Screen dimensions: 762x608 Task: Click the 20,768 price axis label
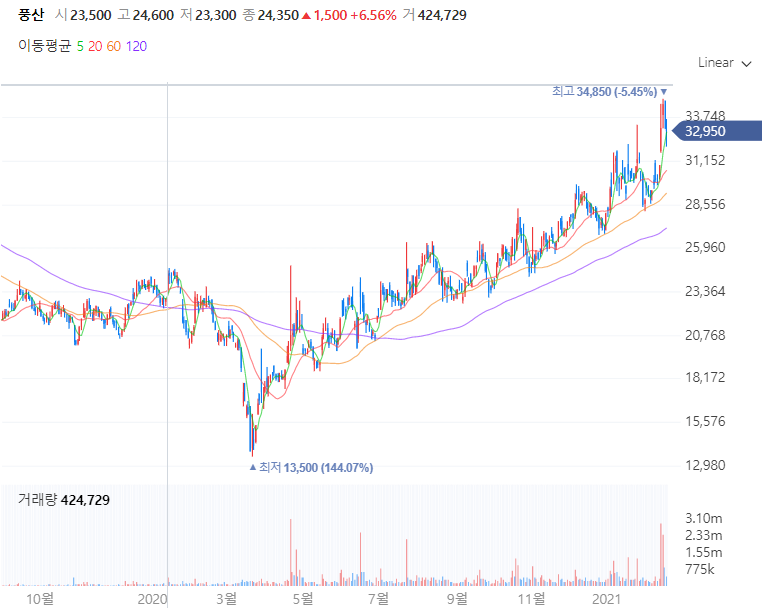point(705,335)
